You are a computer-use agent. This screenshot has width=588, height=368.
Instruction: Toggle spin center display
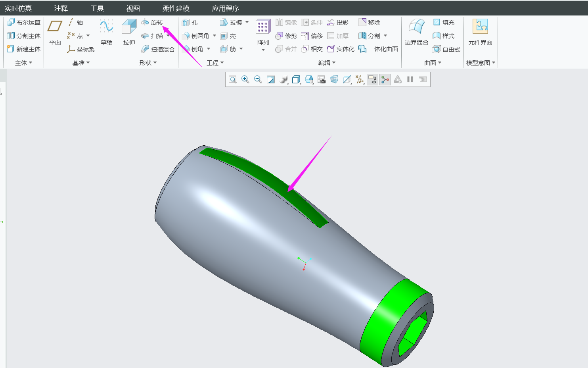(385, 79)
